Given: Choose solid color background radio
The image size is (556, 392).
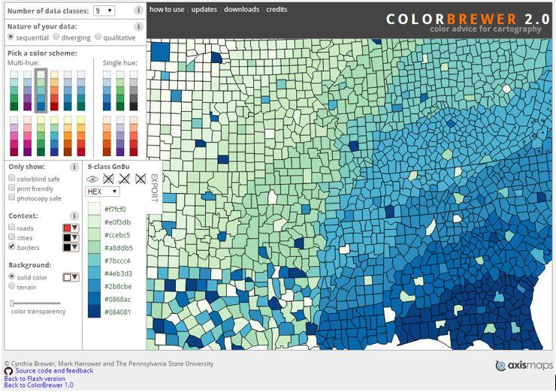Looking at the screenshot, I should (12, 276).
